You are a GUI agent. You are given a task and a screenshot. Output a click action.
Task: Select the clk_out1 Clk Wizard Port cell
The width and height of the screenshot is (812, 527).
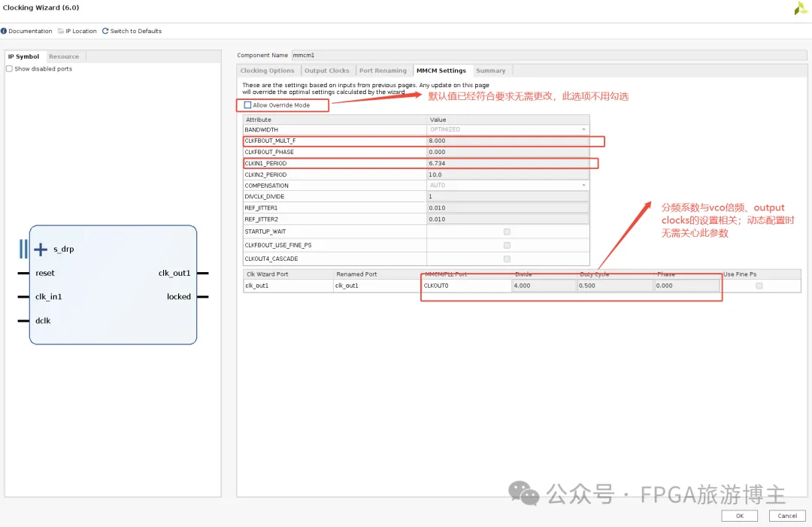[289, 286]
